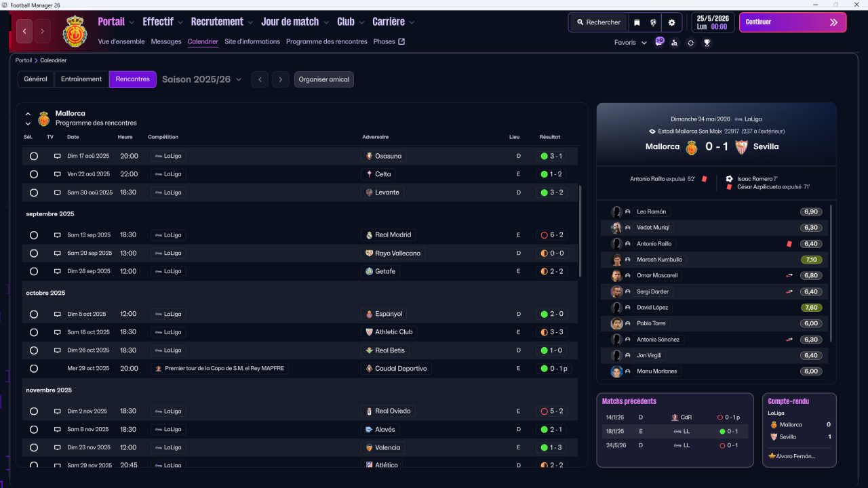Click the Organiser amical button
Viewport: 868px width, 488px height.
(324, 79)
